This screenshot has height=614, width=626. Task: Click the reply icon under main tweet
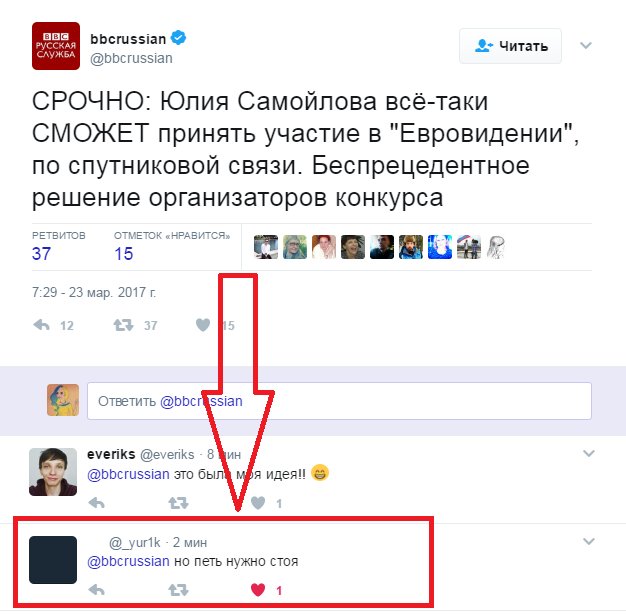42,325
